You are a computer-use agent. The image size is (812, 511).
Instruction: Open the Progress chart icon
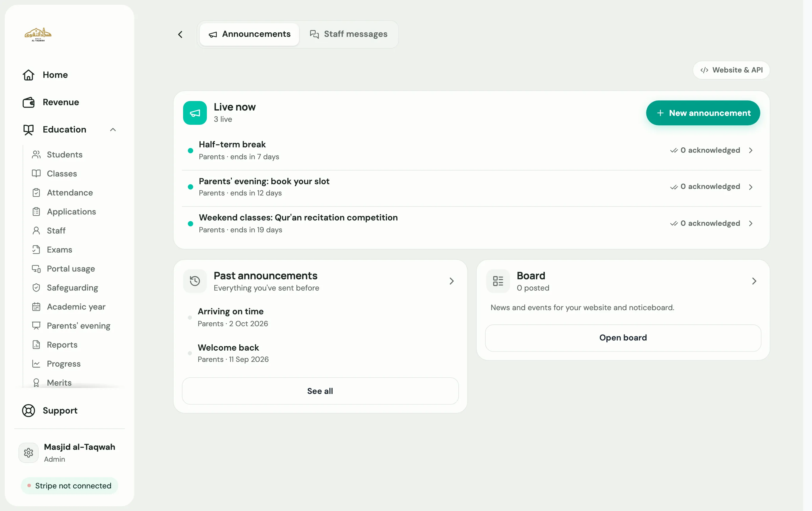36,364
